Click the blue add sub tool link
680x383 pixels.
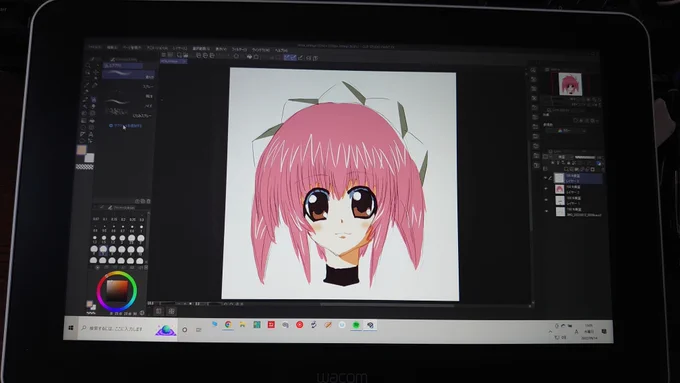coord(125,126)
